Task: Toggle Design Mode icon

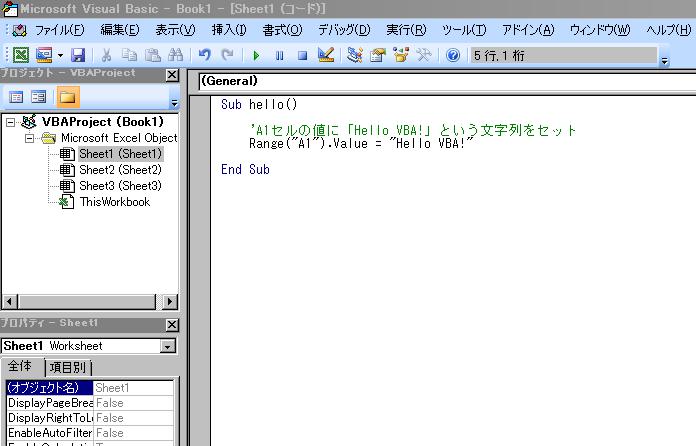Action: (326, 55)
